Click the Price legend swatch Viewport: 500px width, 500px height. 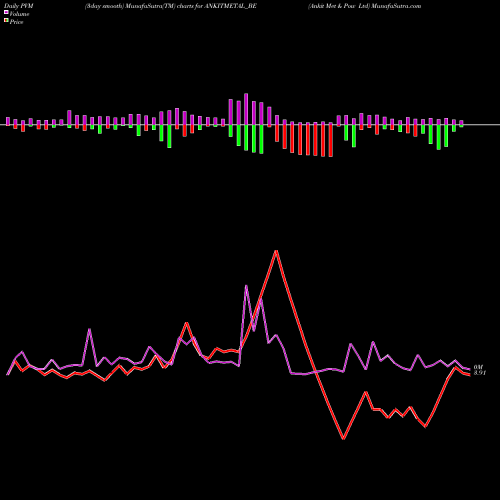6,21
